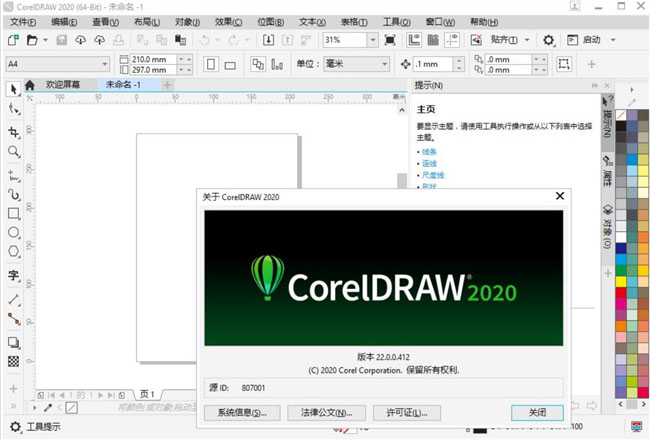
Task: Toggle Show Guidelines button
Action: coord(451,40)
